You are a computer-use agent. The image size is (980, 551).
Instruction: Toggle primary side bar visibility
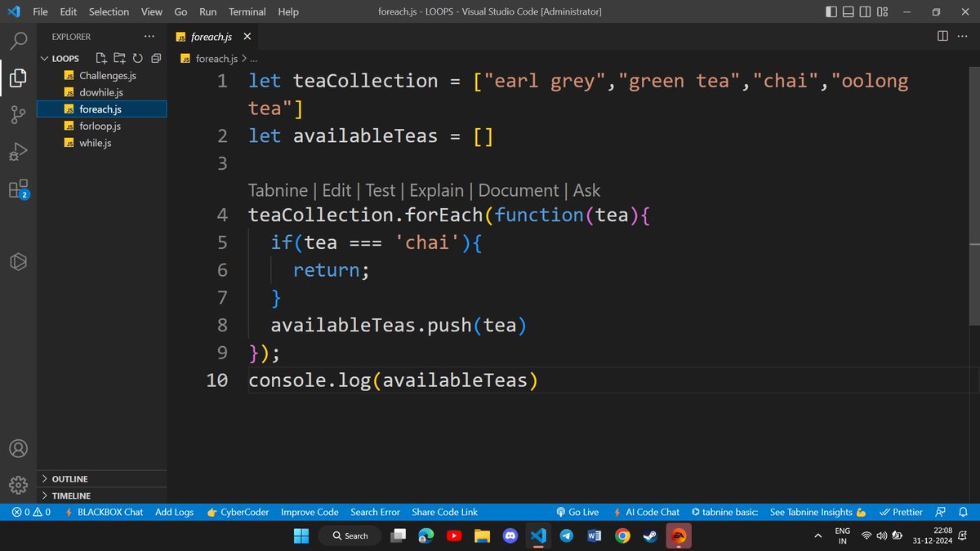[831, 11]
